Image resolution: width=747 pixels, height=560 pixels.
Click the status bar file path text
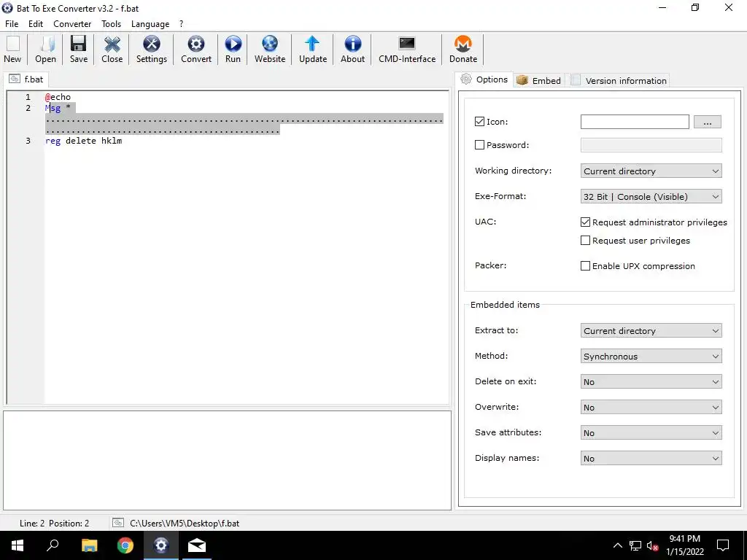tap(185, 524)
